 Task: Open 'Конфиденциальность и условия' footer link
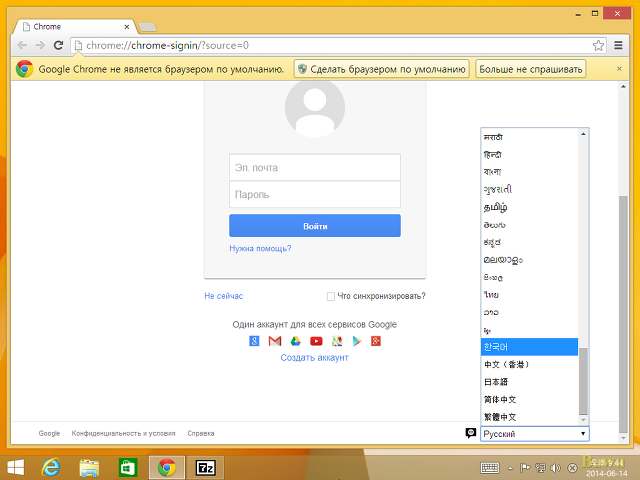pos(123,433)
